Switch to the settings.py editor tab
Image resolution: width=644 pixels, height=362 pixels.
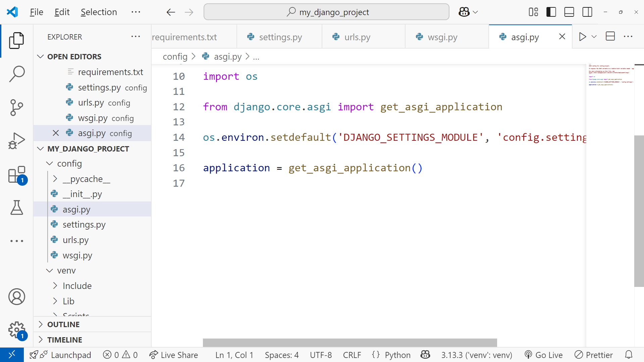coord(280,37)
